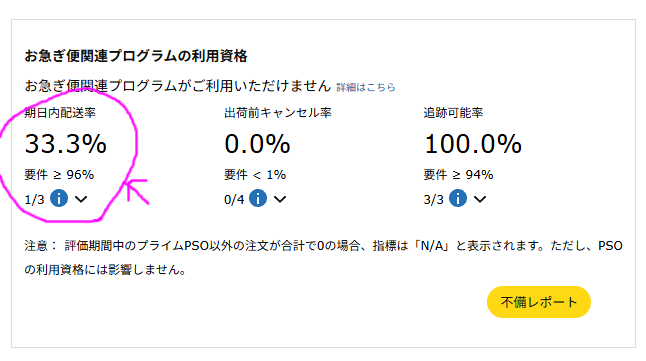This screenshot has width=646, height=361.
Task: Click the 出荷前キャンセル率 label
Action: coord(278,113)
